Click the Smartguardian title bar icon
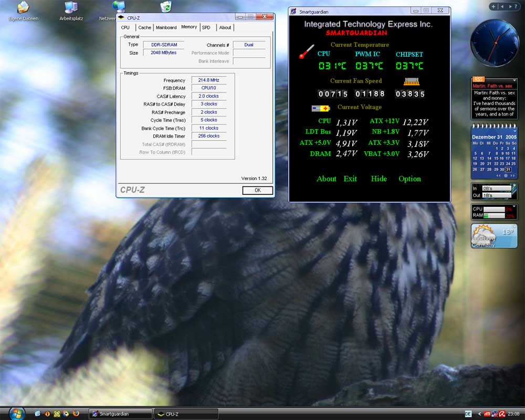 click(293, 12)
